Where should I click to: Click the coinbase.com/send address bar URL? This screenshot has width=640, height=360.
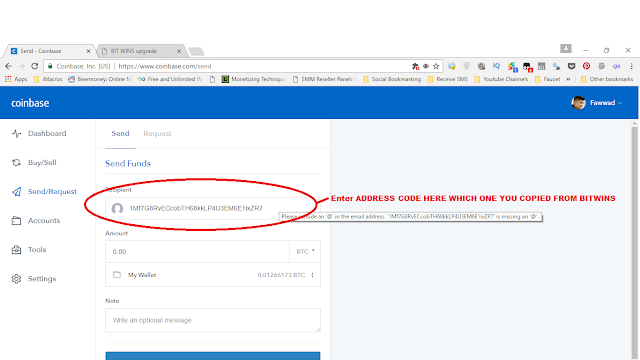point(164,66)
